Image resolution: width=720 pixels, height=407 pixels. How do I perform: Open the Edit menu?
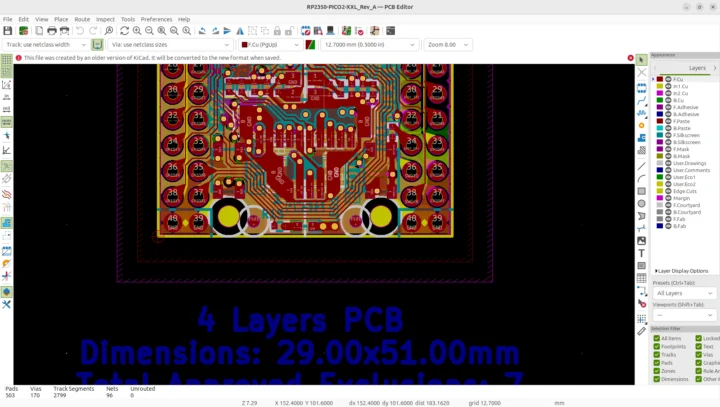(23, 19)
